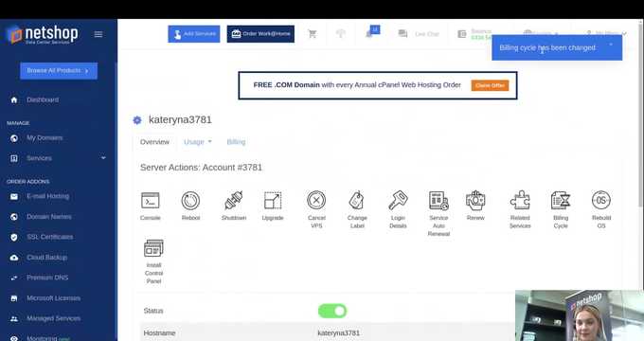The height and width of the screenshot is (341, 644).
Task: Toggle the server Status switch
Action: pyautogui.click(x=332, y=311)
